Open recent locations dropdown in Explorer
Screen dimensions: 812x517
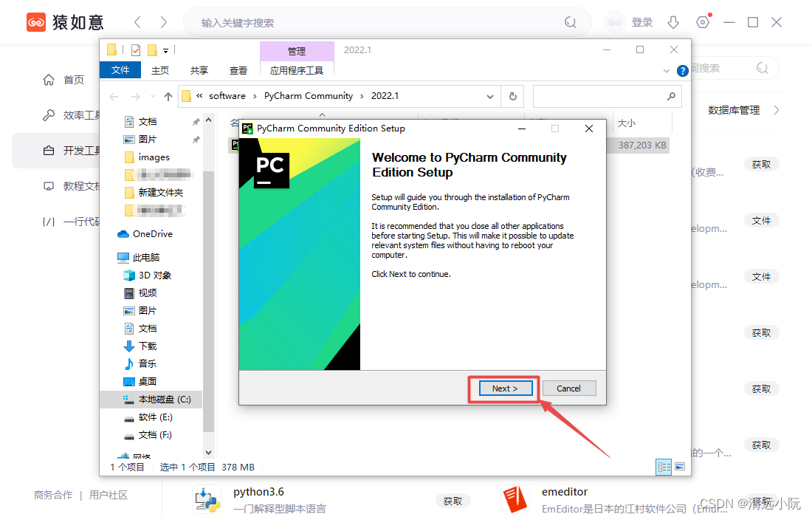coord(153,96)
